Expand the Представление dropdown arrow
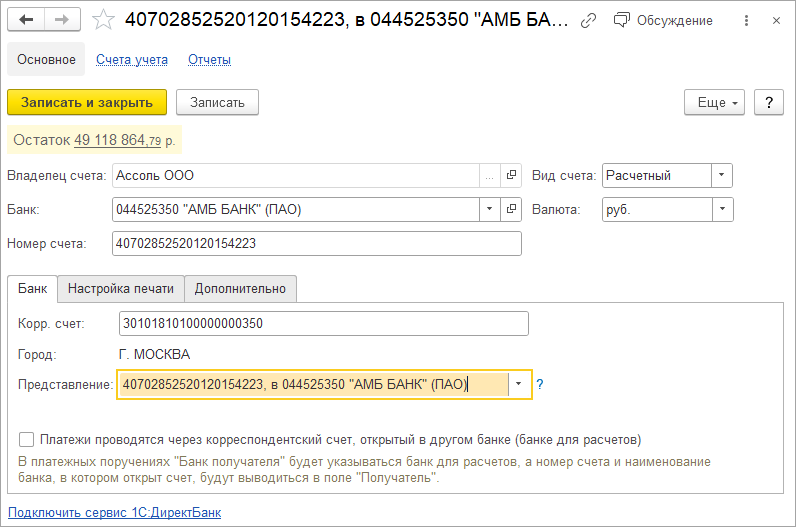The image size is (796, 527). tap(519, 385)
